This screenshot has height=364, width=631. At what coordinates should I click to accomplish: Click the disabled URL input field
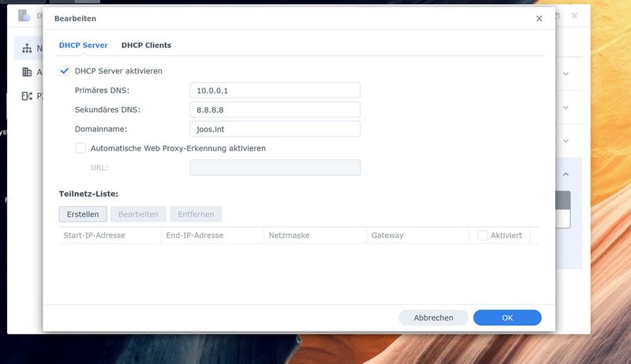(274, 168)
